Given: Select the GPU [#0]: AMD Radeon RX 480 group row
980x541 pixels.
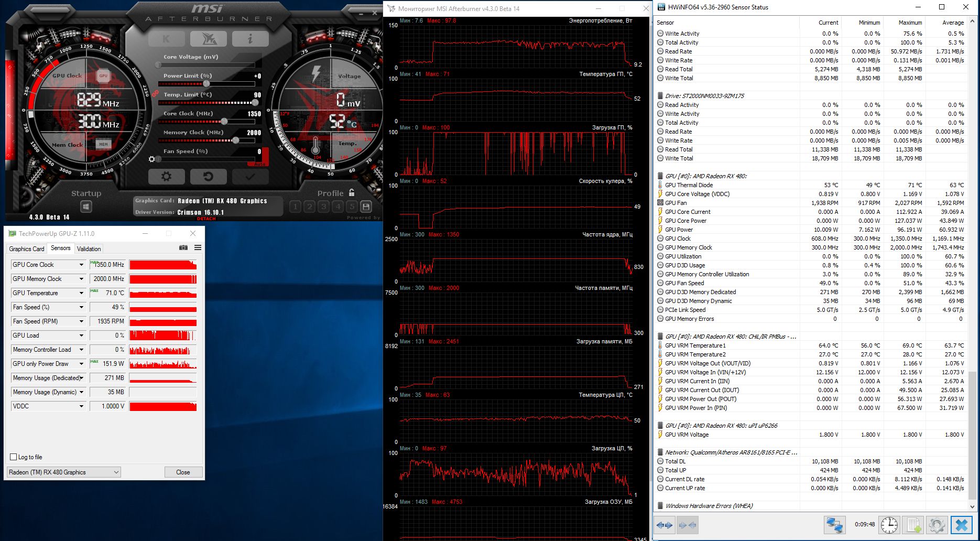Looking at the screenshot, I should point(811,176).
